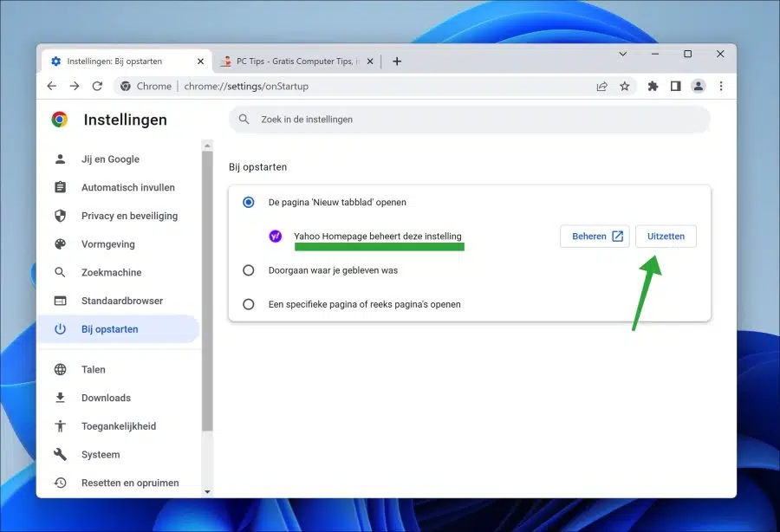The image size is (780, 532).
Task: Toggle the side panel icon
Action: pyautogui.click(x=675, y=86)
